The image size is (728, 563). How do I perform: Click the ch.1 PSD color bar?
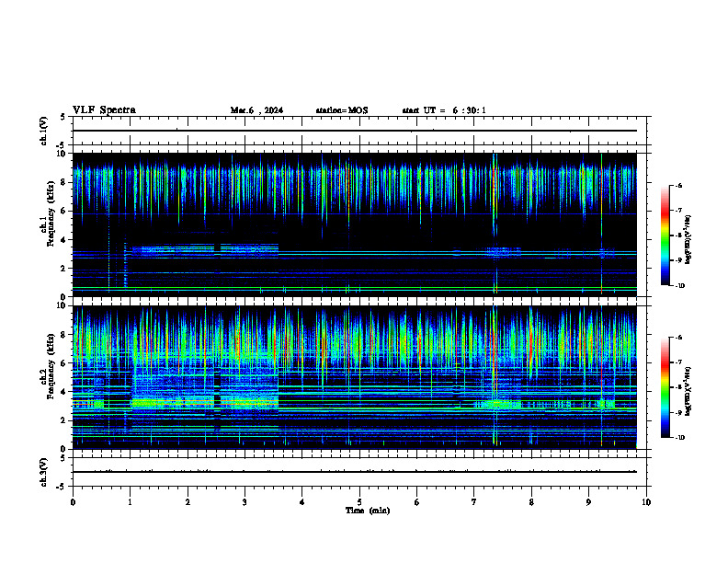tap(665, 236)
